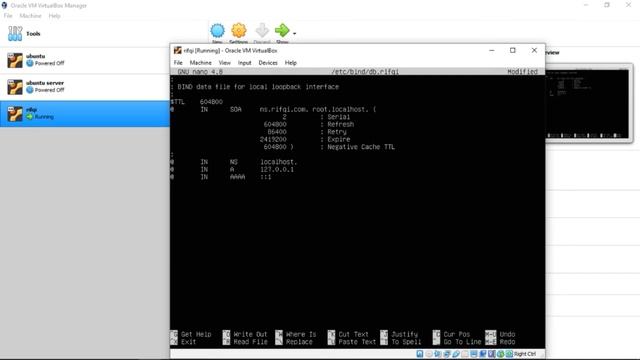Click the /etc/bind/db.rifqi filename header
640x360 pixels.
[365, 72]
